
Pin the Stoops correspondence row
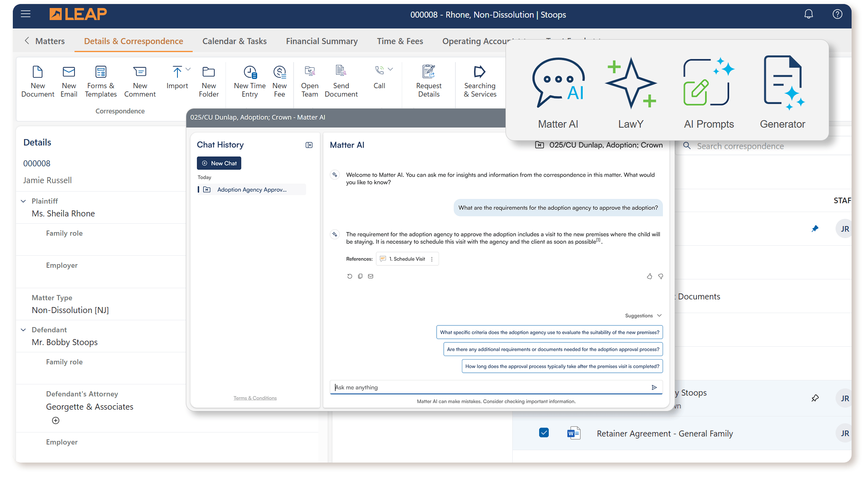click(815, 398)
